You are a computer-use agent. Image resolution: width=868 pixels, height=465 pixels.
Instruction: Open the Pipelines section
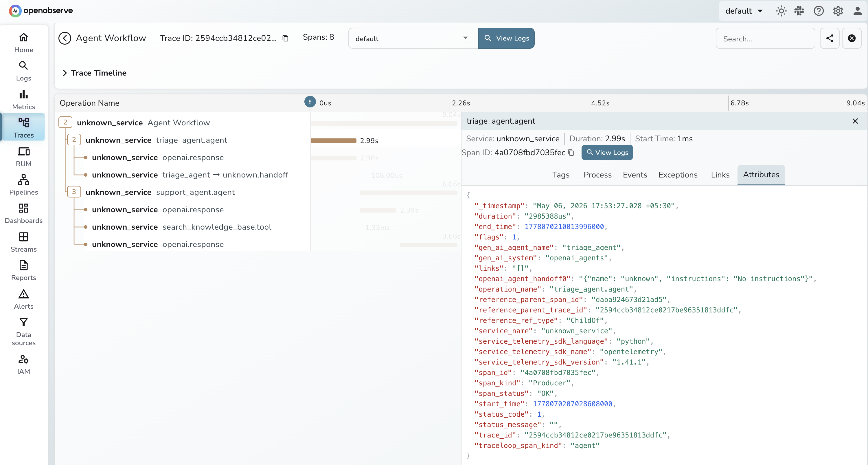click(24, 185)
